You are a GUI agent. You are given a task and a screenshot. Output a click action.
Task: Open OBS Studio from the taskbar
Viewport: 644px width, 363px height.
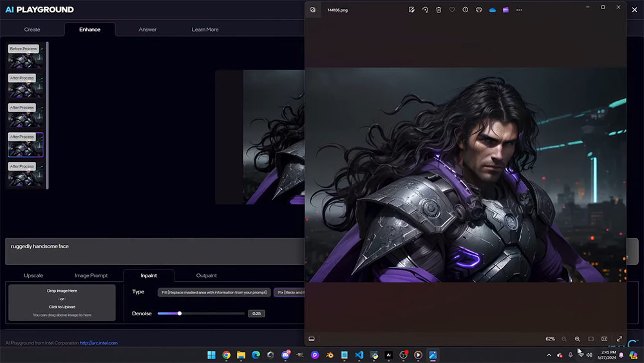tap(403, 355)
